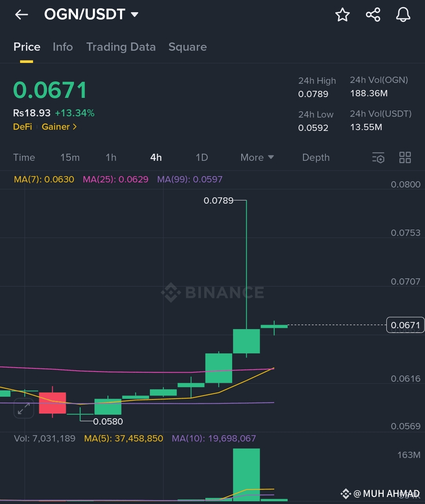Tap the 0.0789 high marker on chart
The width and height of the screenshot is (425, 504).
click(218, 200)
